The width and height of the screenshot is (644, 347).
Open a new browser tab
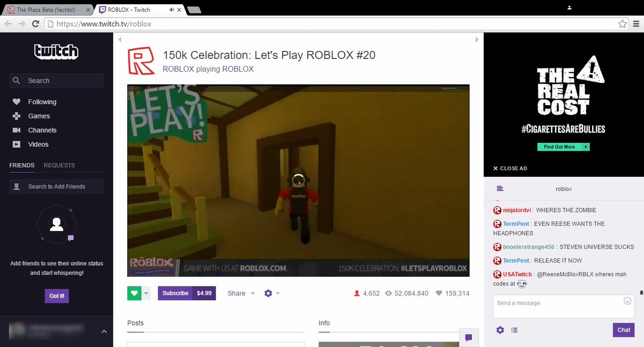[195, 10]
